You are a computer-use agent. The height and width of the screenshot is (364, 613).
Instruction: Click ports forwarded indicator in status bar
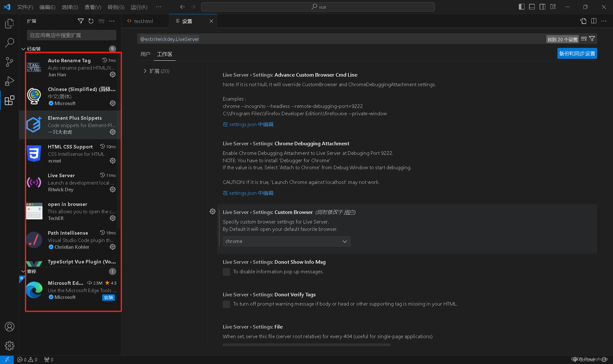pos(49,360)
